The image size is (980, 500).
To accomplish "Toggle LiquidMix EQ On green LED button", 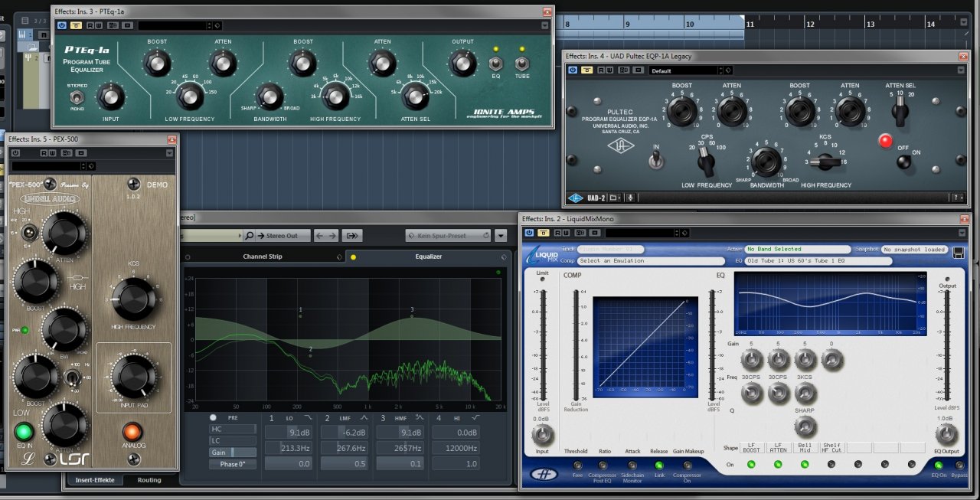I will (938, 464).
